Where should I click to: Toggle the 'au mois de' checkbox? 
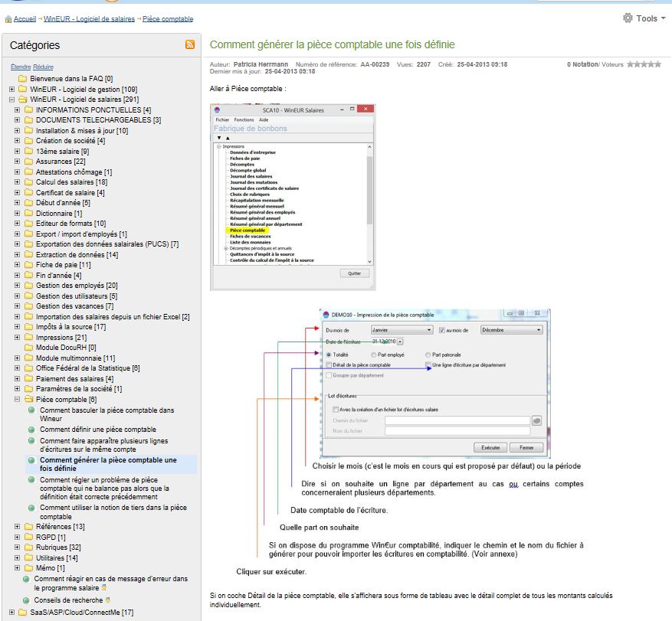click(442, 330)
